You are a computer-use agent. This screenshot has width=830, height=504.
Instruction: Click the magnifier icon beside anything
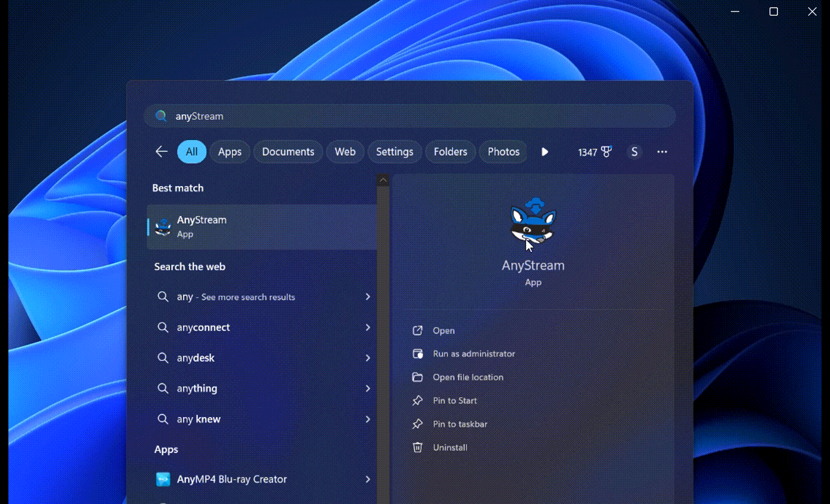(x=163, y=388)
